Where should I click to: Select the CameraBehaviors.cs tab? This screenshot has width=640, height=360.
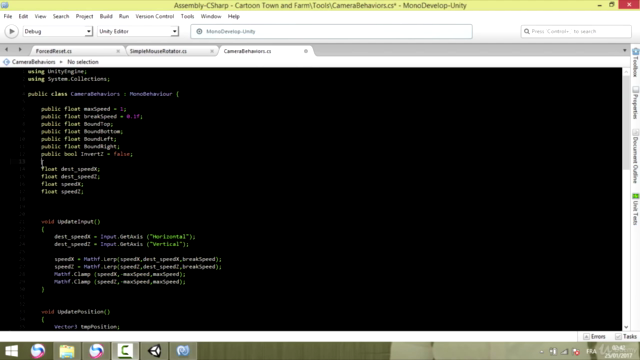(247, 51)
